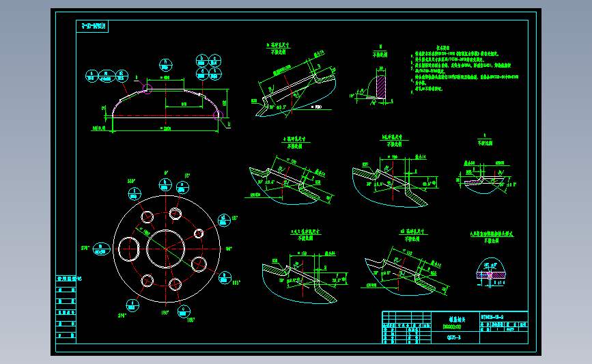Click the Q235-B material text in the title block

[454, 337]
